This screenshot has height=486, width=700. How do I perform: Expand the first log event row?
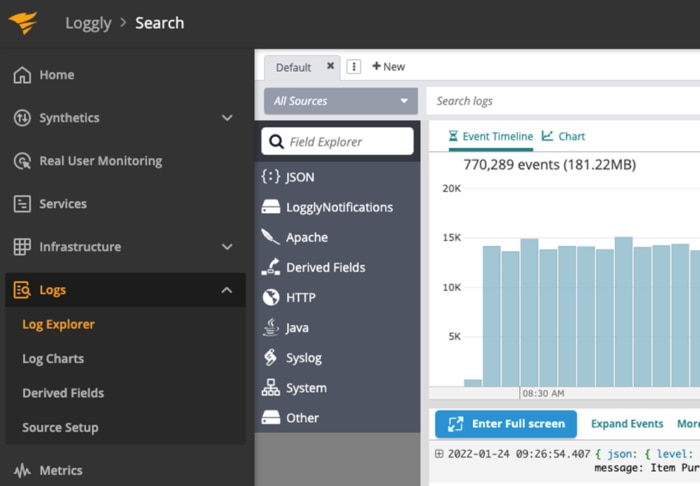click(439, 453)
